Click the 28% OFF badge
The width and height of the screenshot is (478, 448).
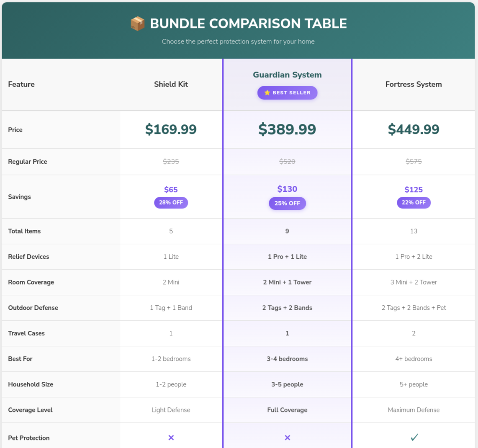tap(171, 203)
